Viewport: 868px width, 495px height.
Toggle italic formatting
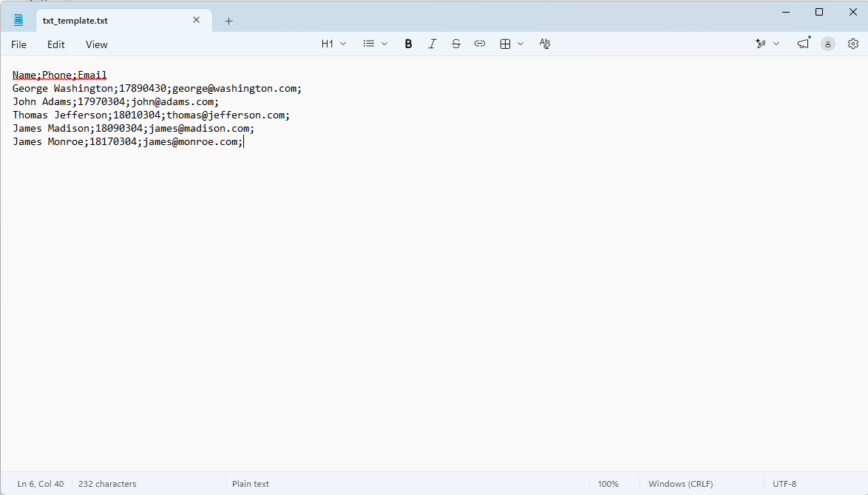433,44
